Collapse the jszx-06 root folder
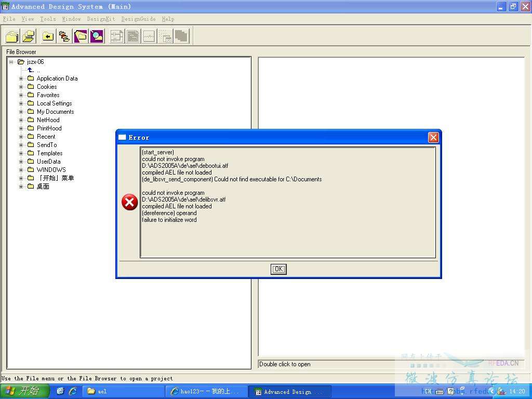Image resolution: width=532 pixels, height=399 pixels. [11, 62]
